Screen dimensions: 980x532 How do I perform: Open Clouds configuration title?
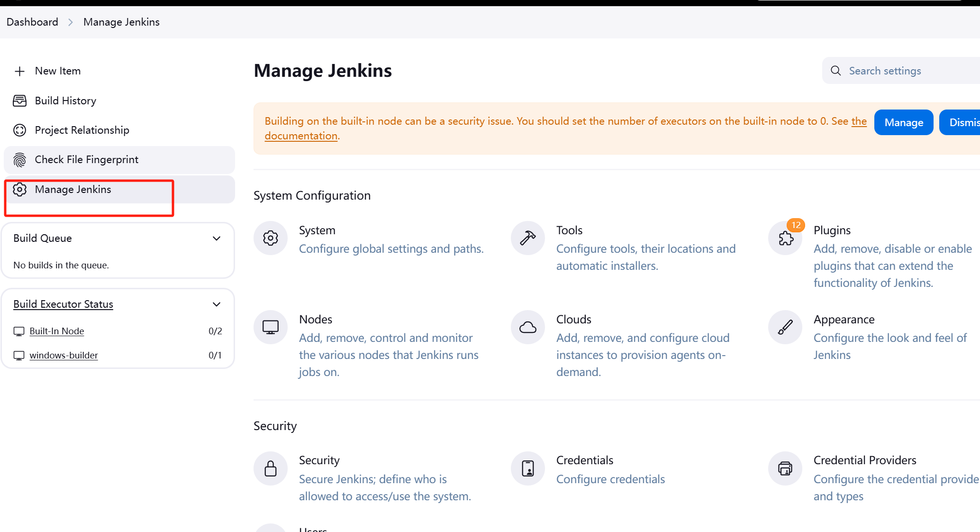point(574,320)
